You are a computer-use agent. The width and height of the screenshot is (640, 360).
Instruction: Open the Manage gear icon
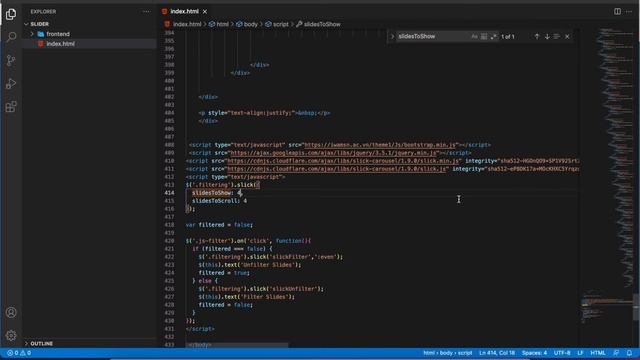pos(11,336)
